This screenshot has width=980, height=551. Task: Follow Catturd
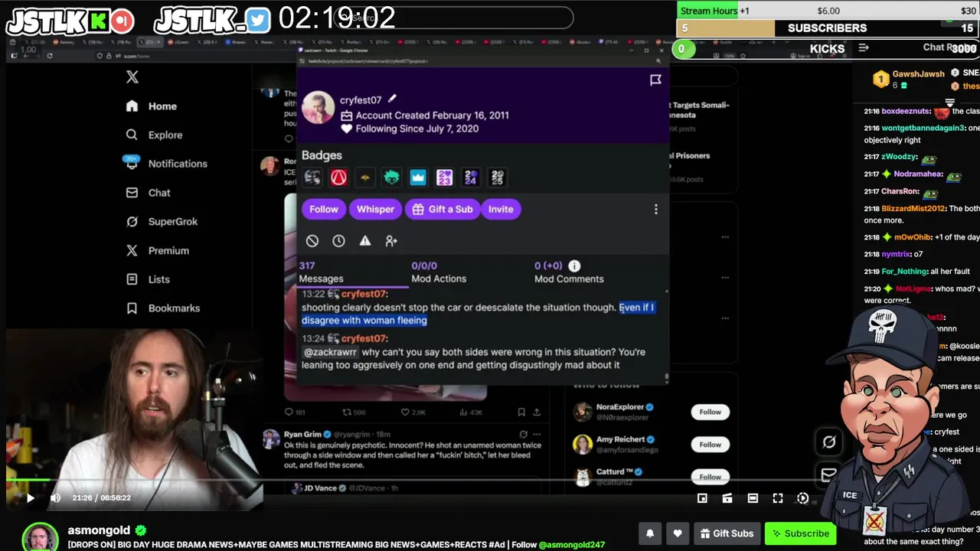coord(710,476)
